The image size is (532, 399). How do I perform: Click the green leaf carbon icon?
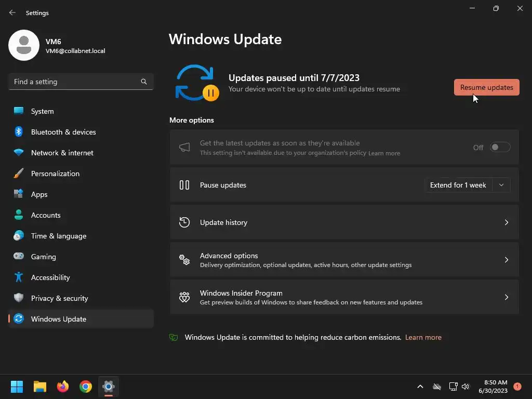[x=174, y=337]
